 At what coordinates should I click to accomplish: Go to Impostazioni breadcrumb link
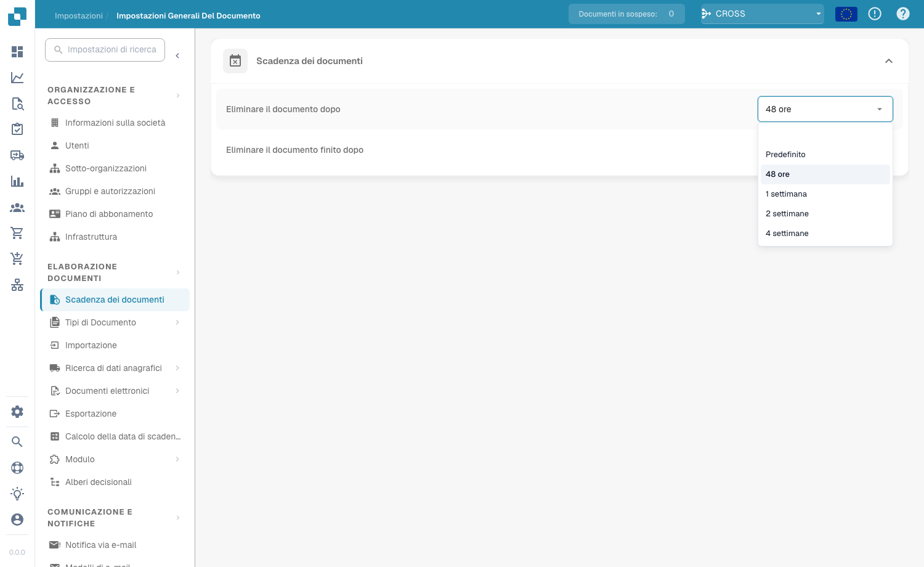[79, 15]
